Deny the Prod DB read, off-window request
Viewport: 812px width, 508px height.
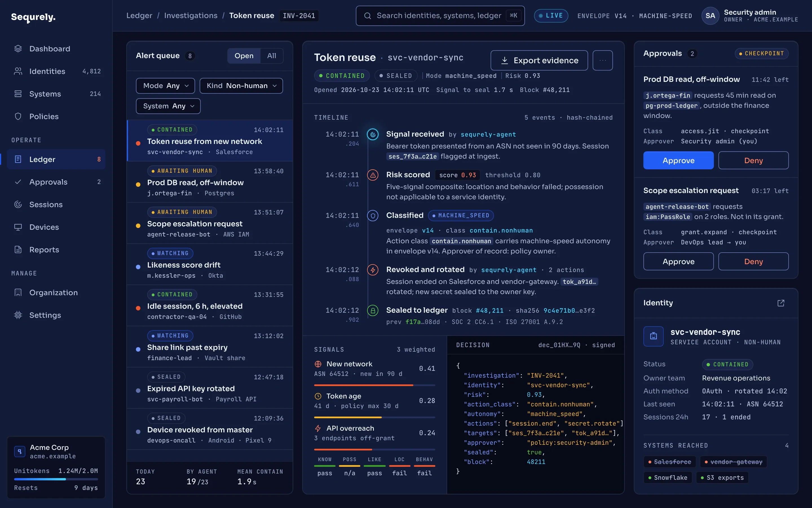753,160
